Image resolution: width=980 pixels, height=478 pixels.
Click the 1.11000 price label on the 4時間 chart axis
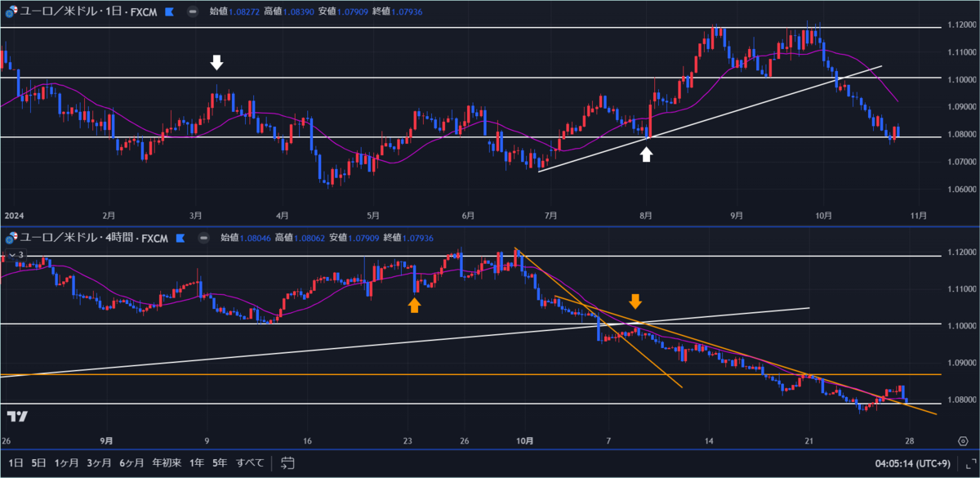coord(960,288)
